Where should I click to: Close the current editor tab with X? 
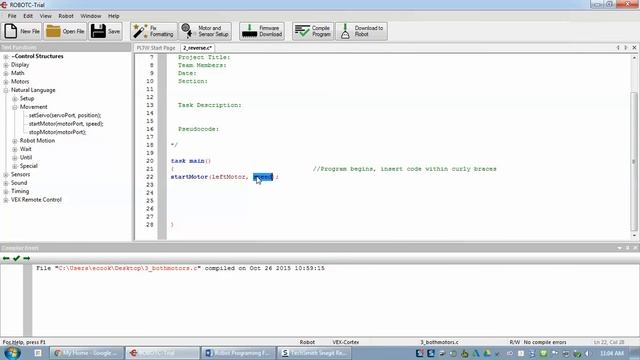(634, 48)
